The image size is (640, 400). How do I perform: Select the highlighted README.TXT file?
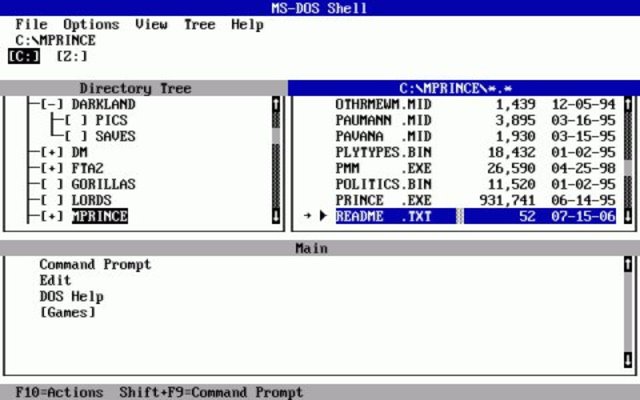click(x=476, y=216)
